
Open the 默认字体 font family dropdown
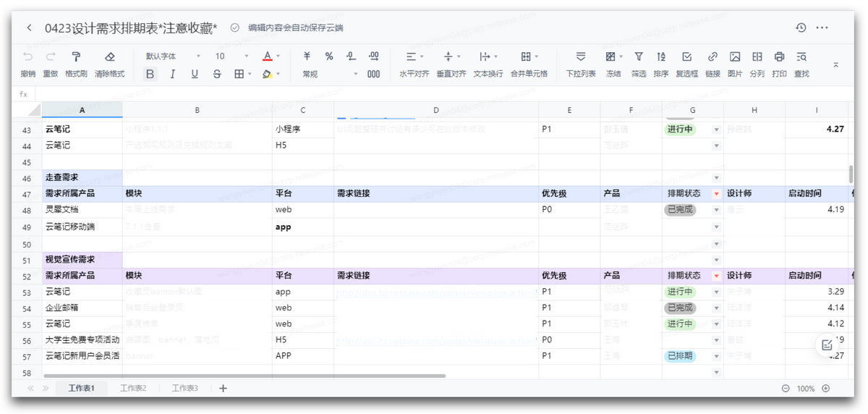(173, 56)
